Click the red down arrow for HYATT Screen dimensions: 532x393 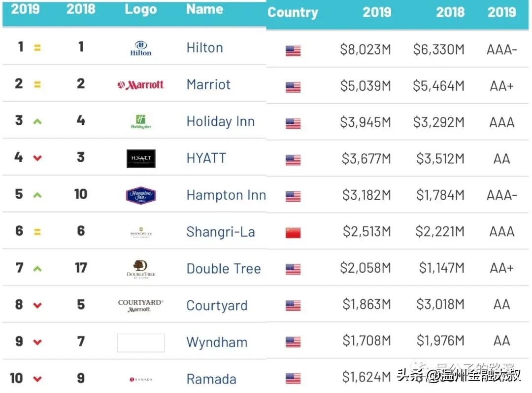point(37,158)
